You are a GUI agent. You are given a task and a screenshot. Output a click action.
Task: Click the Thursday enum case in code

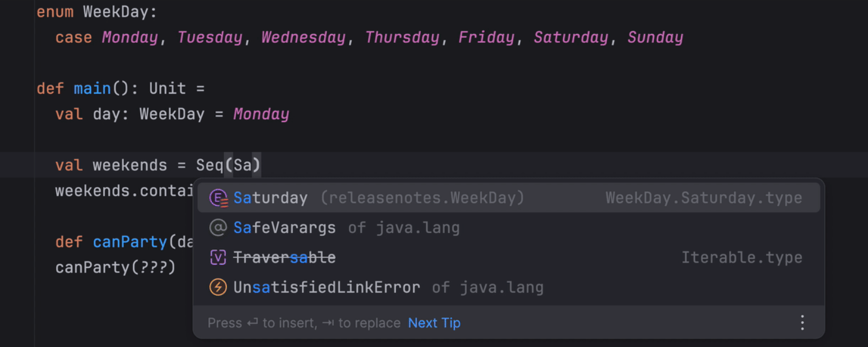point(402,38)
